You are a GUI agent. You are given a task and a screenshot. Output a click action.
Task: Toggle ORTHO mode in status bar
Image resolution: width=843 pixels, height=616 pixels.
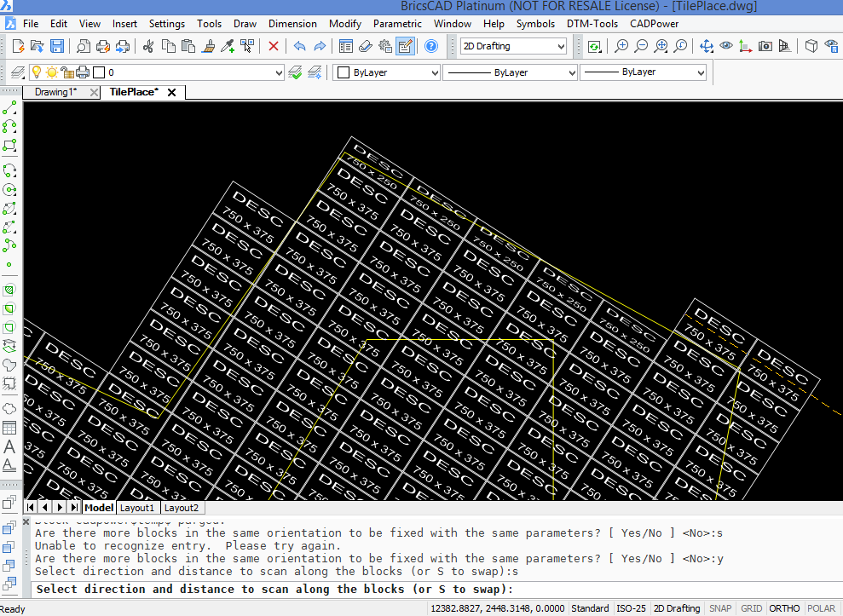click(x=784, y=608)
